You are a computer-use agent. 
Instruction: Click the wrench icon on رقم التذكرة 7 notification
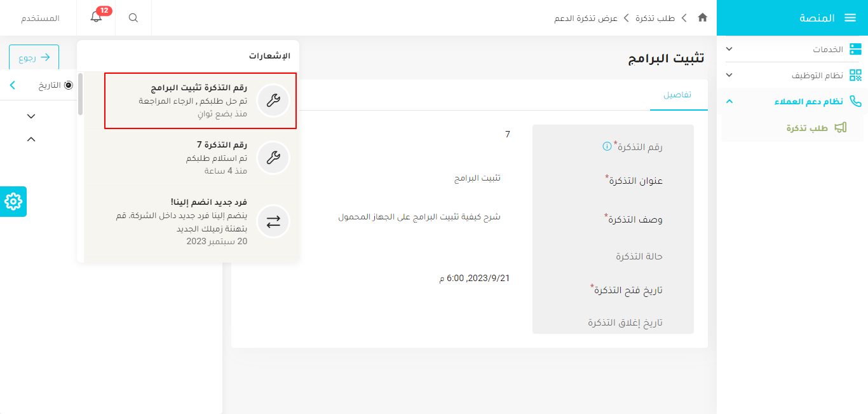pos(273,158)
